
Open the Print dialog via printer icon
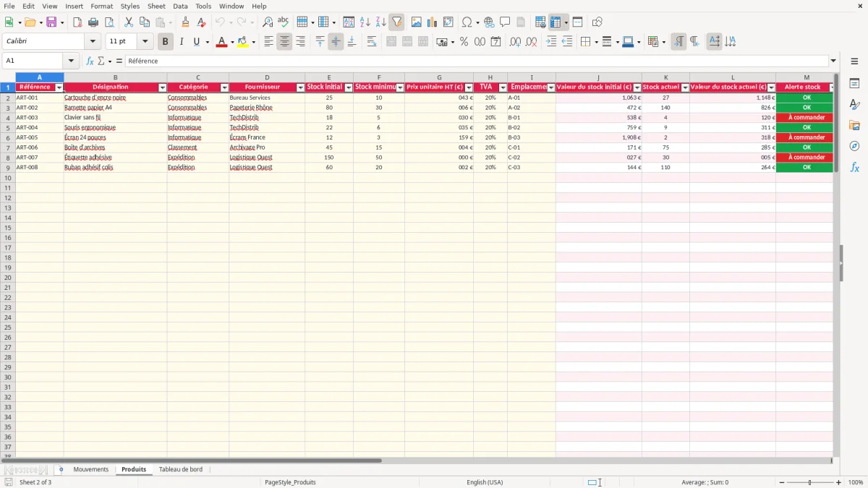93,22
